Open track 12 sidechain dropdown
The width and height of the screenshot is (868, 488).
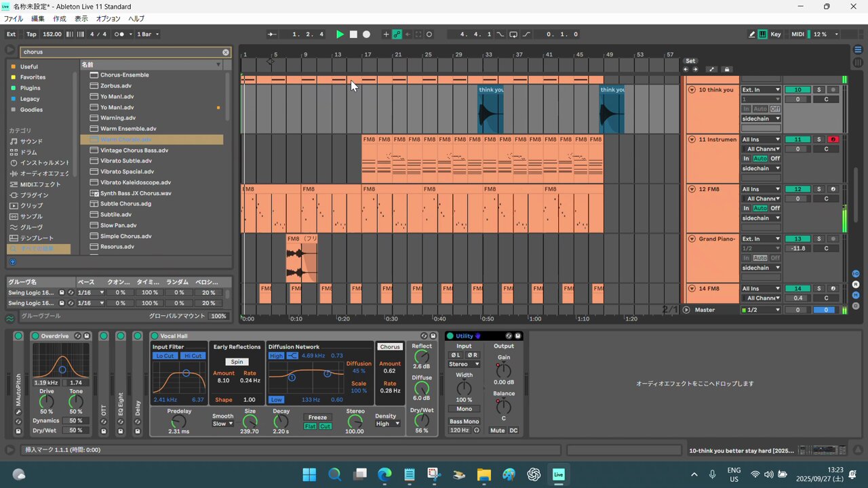pos(761,218)
